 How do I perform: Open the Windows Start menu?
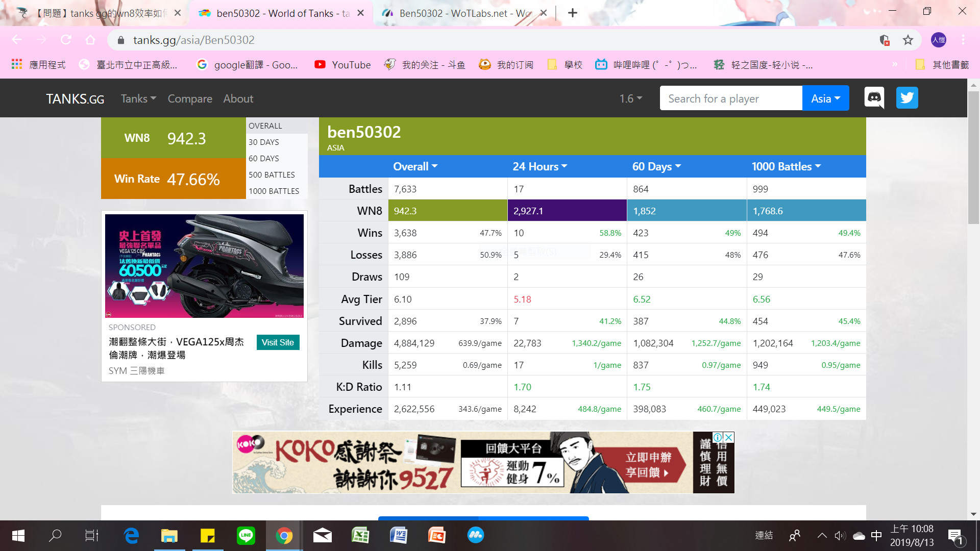18,535
